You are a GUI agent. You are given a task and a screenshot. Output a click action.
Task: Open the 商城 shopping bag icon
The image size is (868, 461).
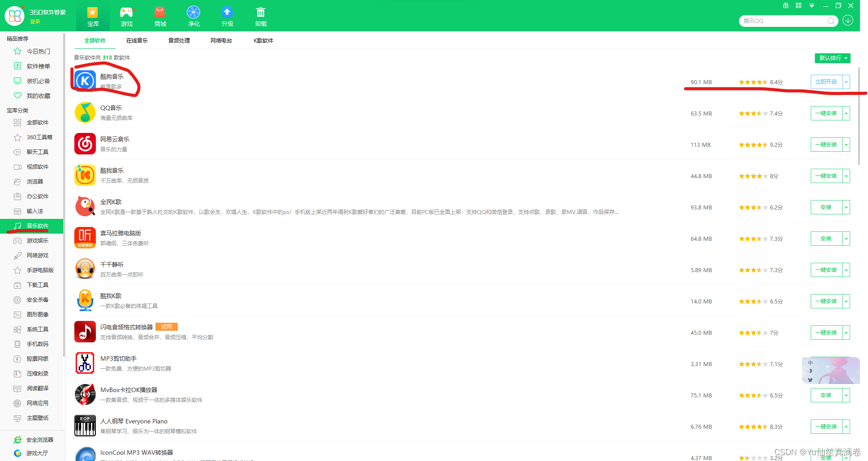(160, 13)
